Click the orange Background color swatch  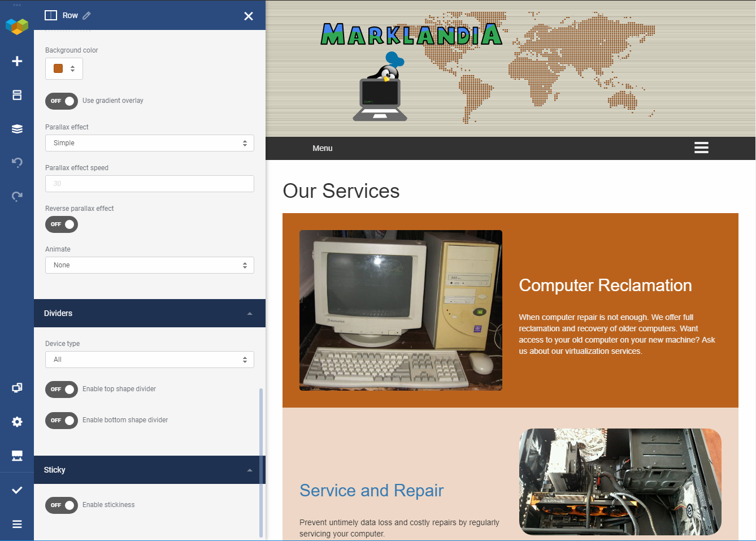[58, 69]
